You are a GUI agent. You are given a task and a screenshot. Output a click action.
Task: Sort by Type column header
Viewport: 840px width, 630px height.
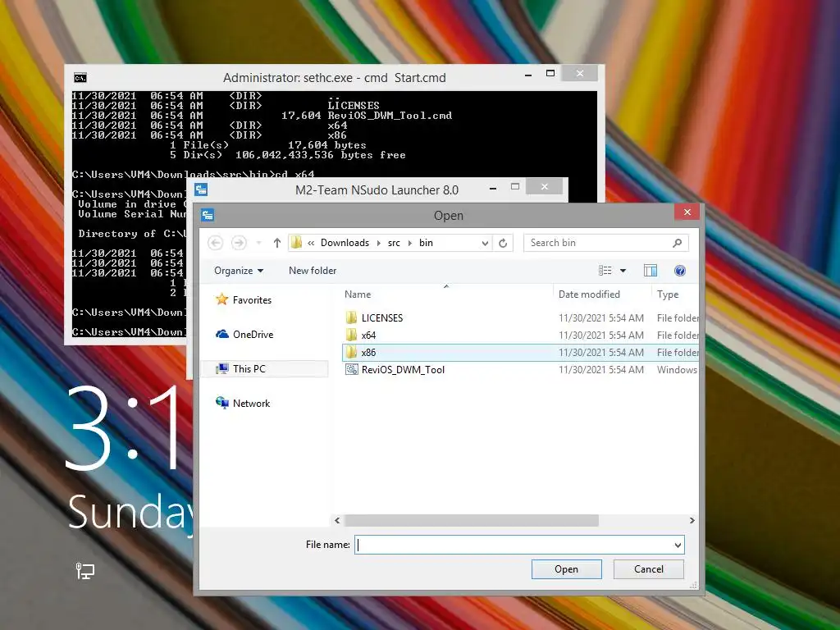[668, 294]
